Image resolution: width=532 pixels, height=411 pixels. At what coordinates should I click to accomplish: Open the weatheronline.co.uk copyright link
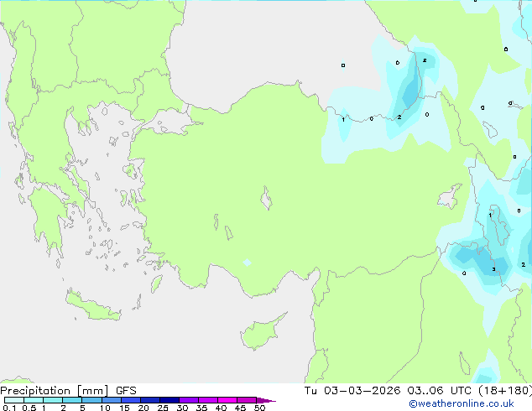(x=462, y=403)
